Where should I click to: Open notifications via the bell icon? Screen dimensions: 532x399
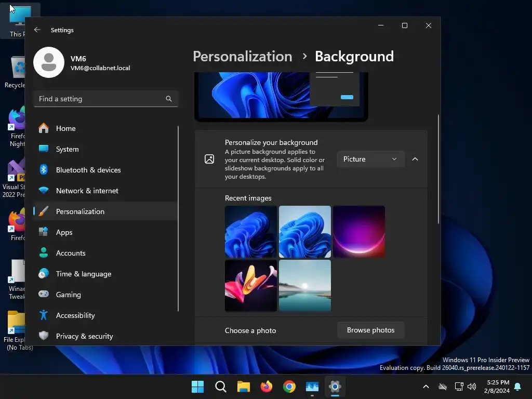point(518,387)
